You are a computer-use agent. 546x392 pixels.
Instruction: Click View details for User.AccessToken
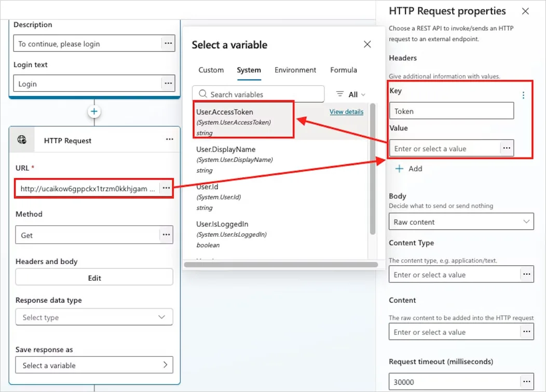click(346, 111)
